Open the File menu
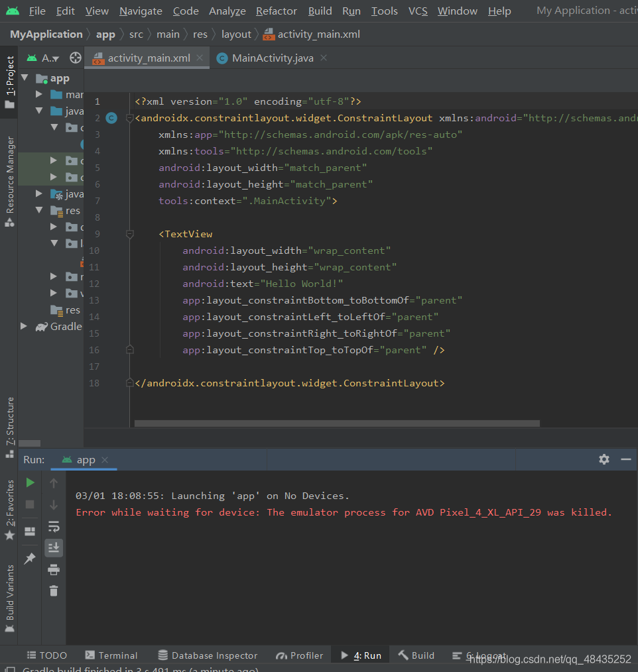This screenshot has height=672, width=638. pos(37,11)
